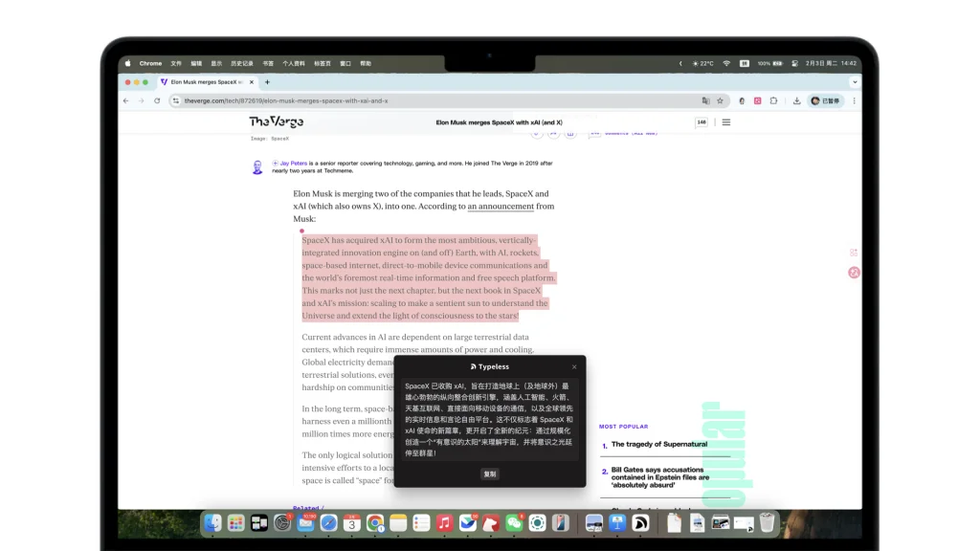Open the 已暂停 profile button
The width and height of the screenshot is (980, 551).
pyautogui.click(x=825, y=100)
